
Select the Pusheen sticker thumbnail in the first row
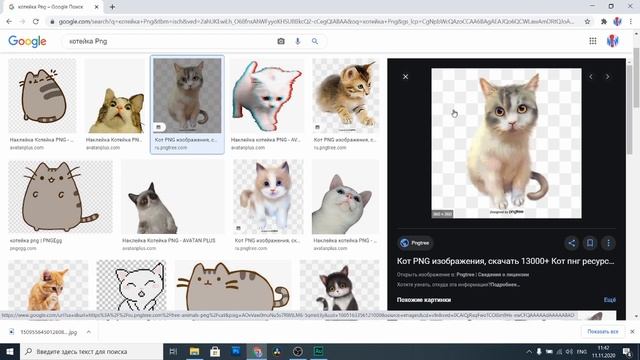[x=42, y=96]
